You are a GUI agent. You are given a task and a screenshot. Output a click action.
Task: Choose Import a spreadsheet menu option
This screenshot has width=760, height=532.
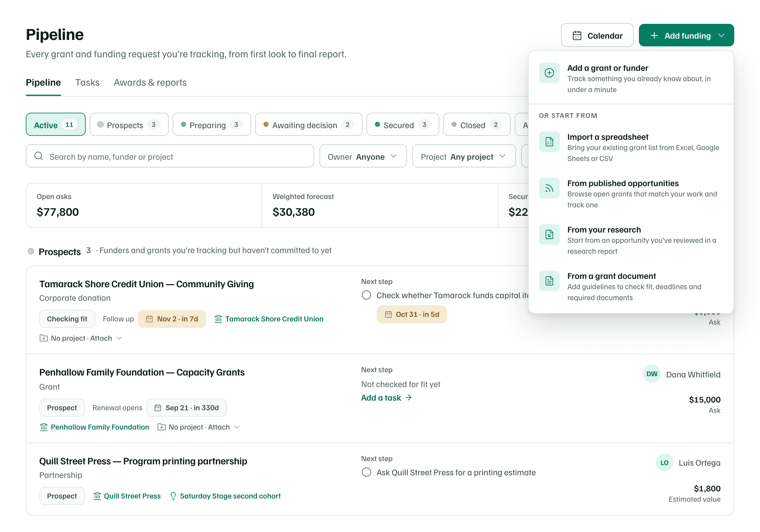pos(631,147)
